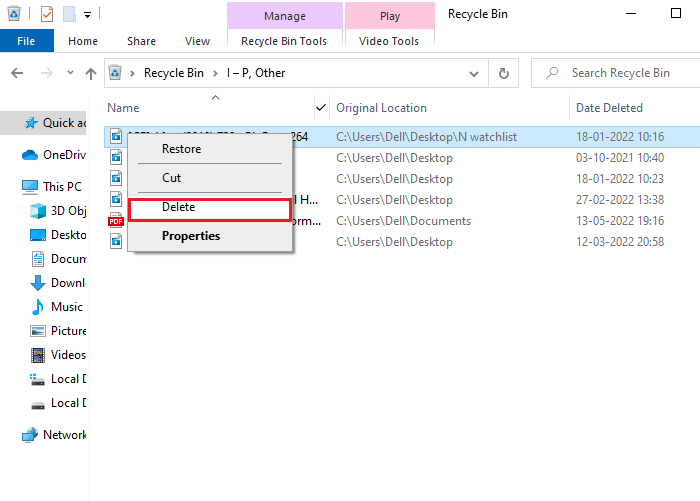
Task: Open the address bar history dropdown
Action: 474,74
